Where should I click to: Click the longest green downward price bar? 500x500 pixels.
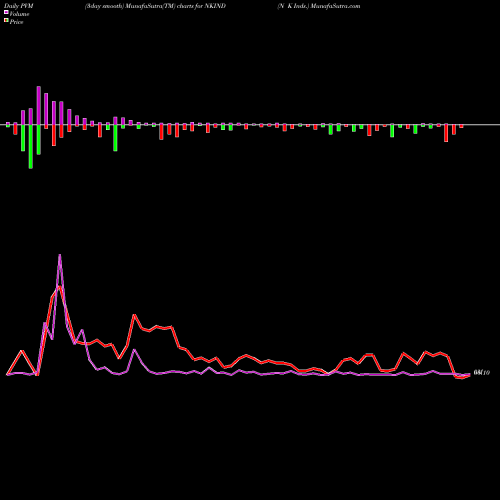31,147
